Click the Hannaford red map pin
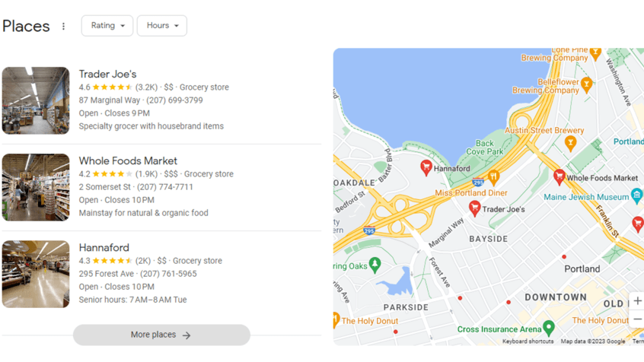Screen dimensions: 644x362 426,167
